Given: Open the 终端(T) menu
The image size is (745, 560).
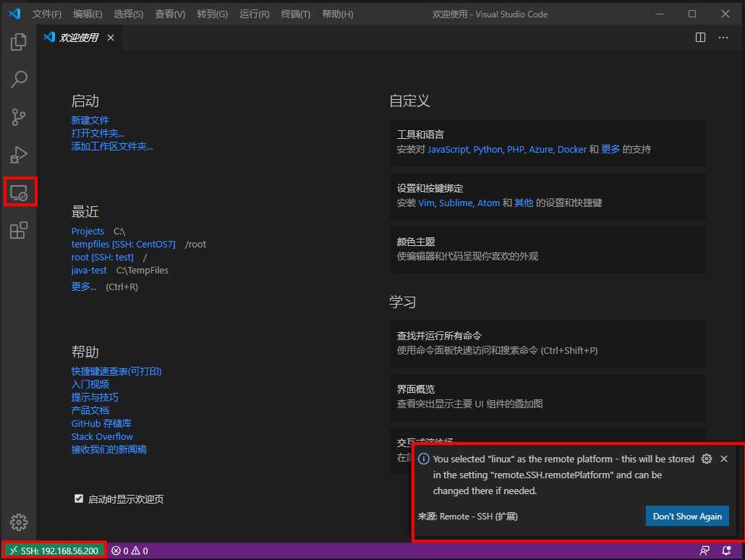Looking at the screenshot, I should click(296, 14).
